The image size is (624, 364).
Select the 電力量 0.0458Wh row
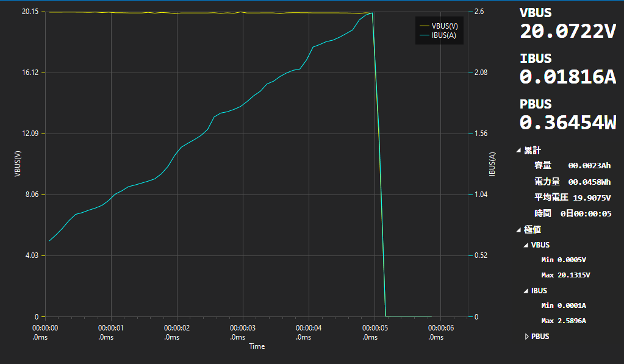572,182
